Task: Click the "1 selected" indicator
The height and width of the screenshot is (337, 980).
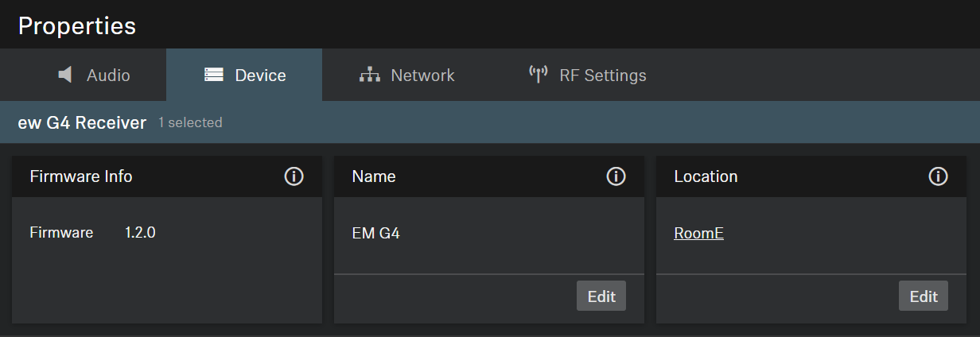Action: [x=190, y=122]
